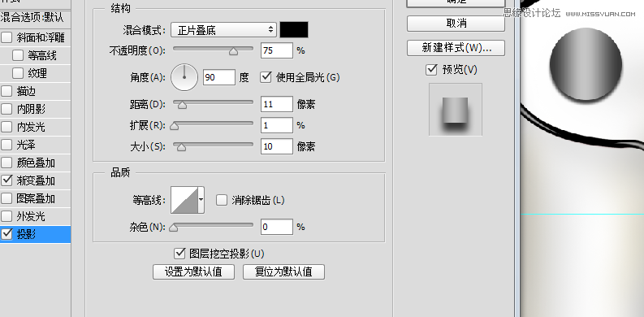The height and width of the screenshot is (317, 644).
Task: Uncheck 图层挖空投影 option
Action: 179,254
